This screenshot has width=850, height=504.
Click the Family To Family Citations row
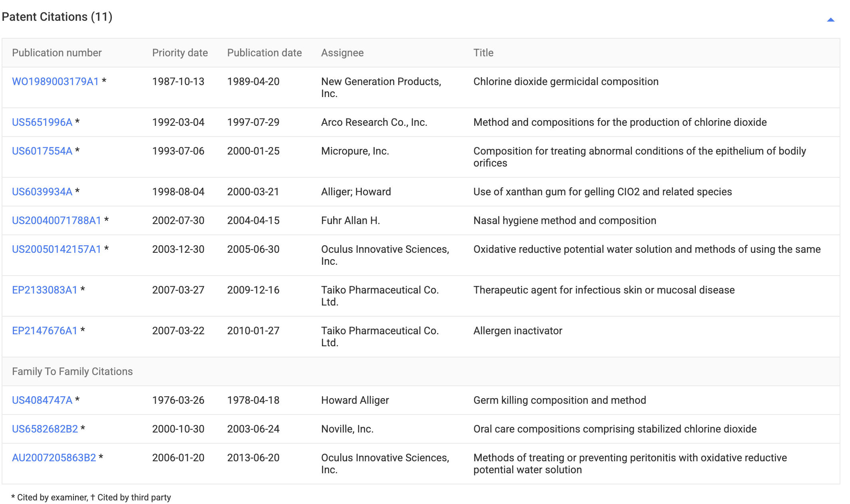[x=72, y=371]
